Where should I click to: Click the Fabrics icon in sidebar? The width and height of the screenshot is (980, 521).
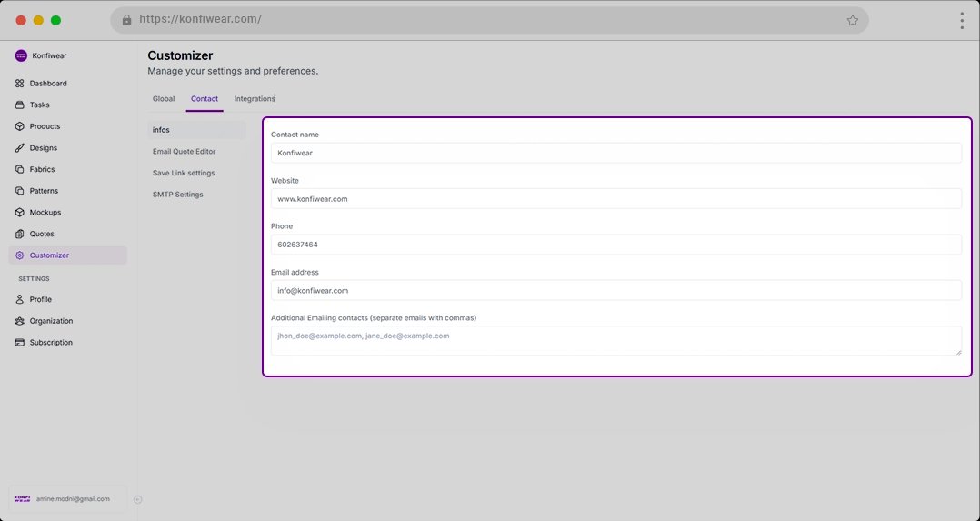(x=20, y=169)
